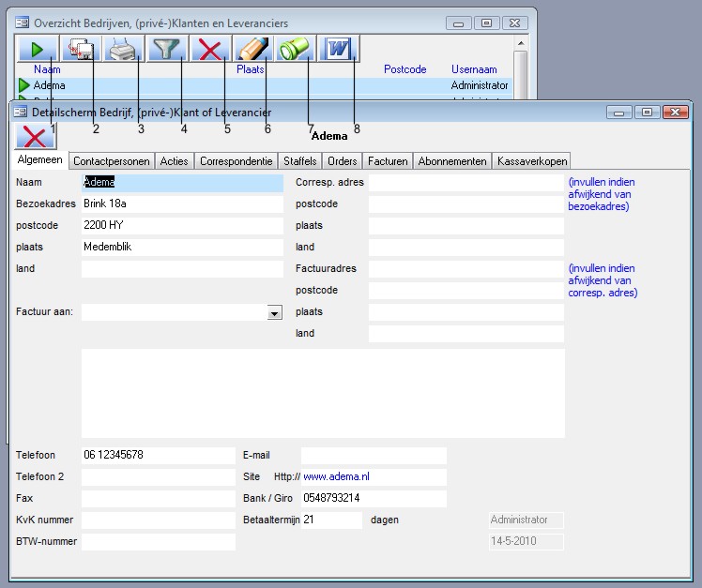This screenshot has width=702, height=588.
Task: Click the Betaaltermijn field with 21
Action: coord(331,520)
